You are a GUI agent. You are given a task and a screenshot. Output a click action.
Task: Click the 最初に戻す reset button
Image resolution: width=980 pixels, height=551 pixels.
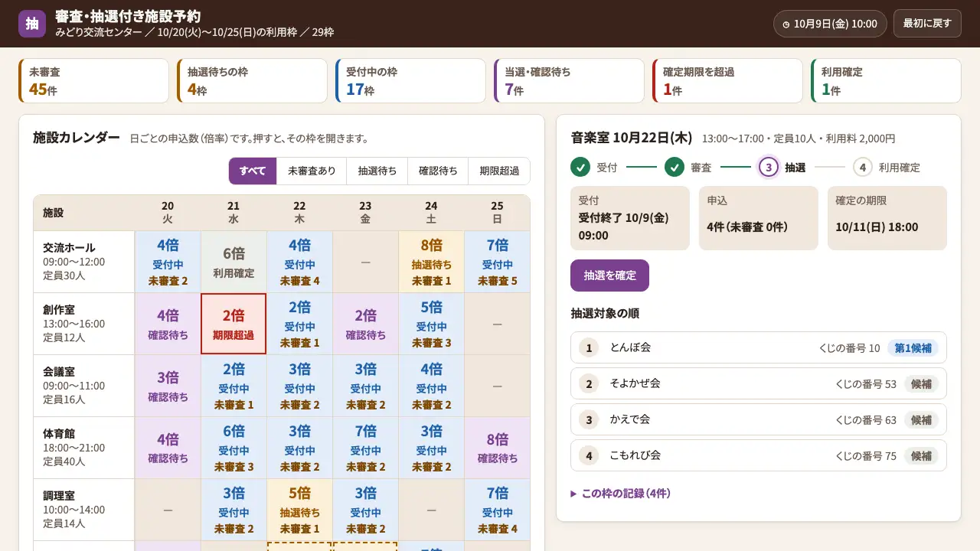pos(927,24)
